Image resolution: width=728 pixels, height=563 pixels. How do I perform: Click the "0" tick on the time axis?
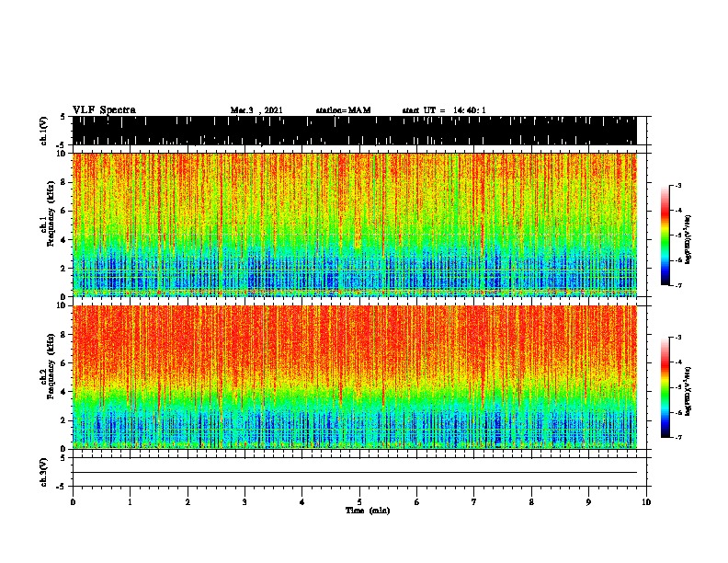[x=73, y=502]
